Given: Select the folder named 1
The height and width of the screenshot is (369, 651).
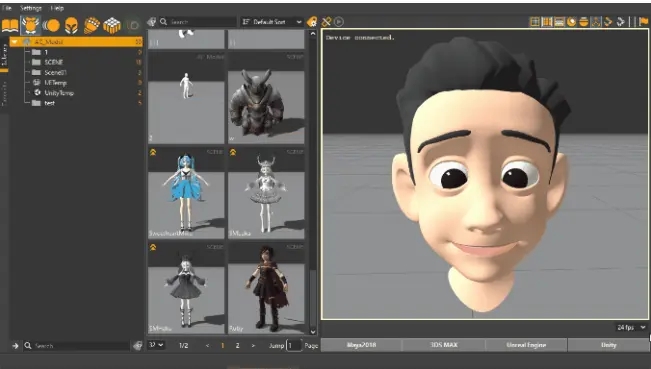Looking at the screenshot, I should coord(46,52).
